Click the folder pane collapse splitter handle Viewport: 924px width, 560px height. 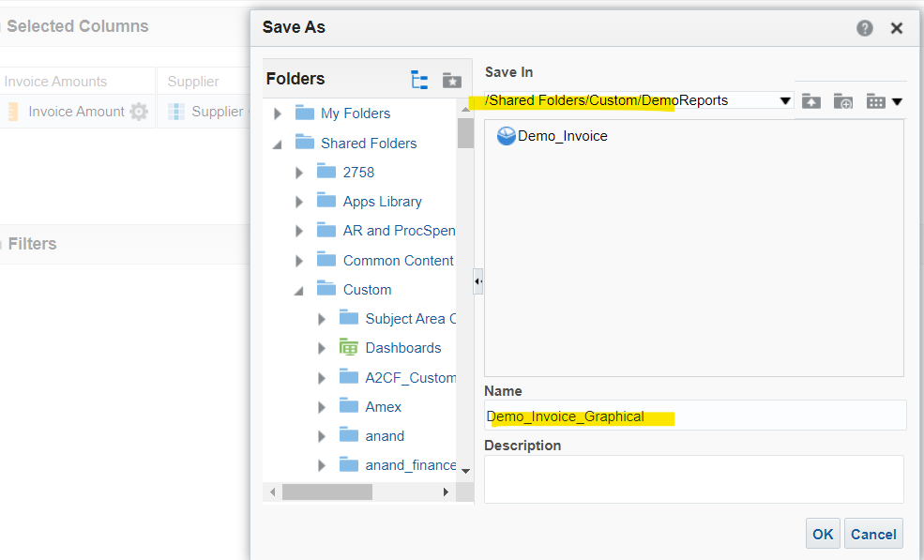(x=477, y=281)
